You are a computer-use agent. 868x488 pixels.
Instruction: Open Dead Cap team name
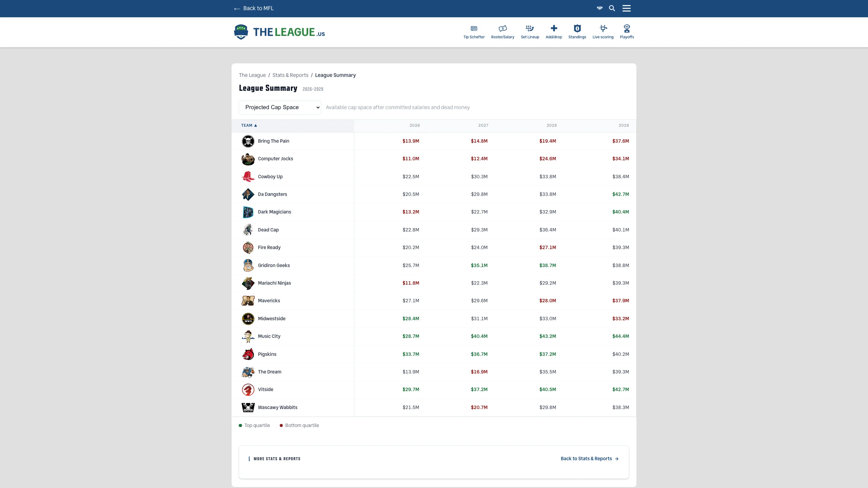tap(268, 230)
